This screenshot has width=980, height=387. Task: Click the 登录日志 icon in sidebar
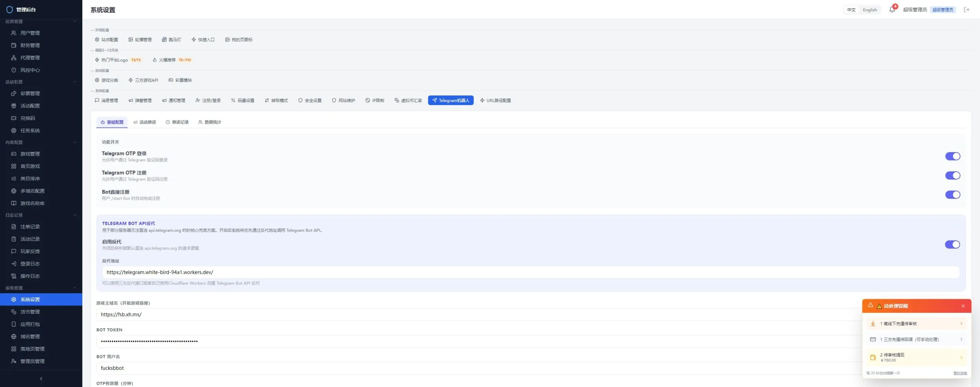pos(14,264)
